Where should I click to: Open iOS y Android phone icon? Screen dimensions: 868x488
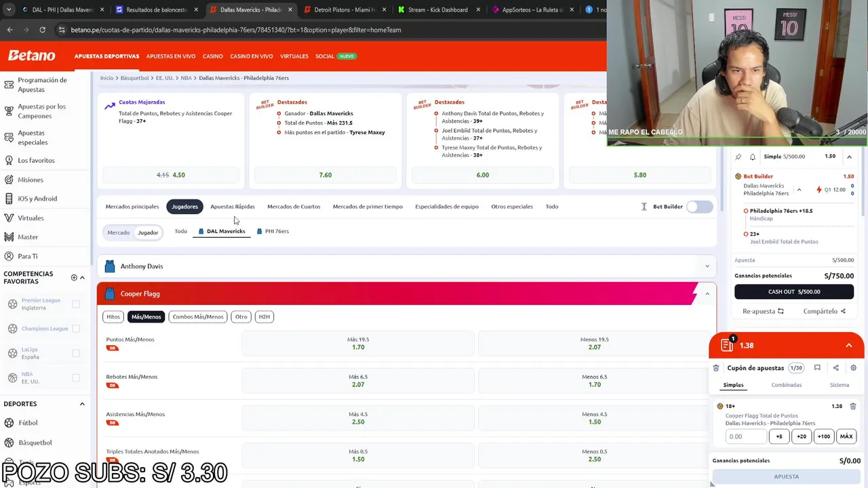click(9, 199)
